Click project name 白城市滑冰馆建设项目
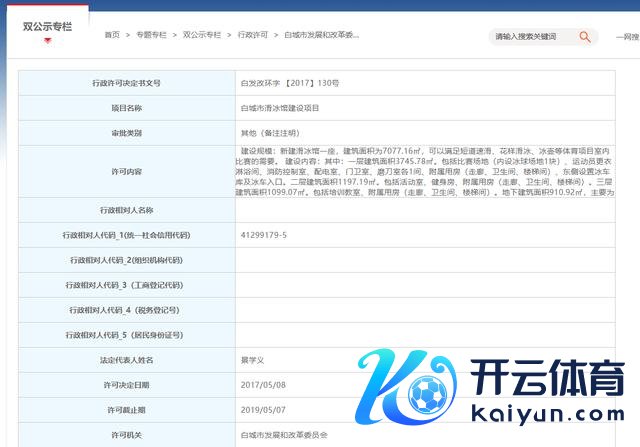 [281, 107]
